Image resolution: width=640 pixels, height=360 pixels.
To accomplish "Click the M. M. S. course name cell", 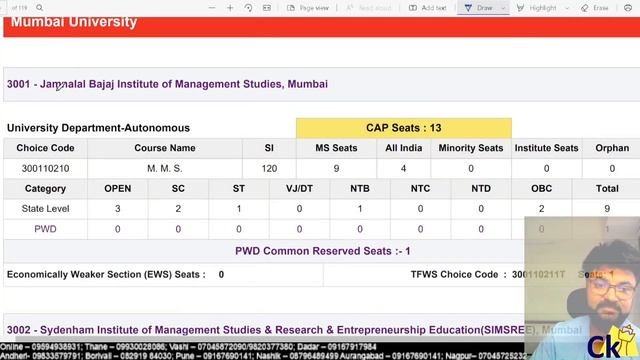I will click(164, 169).
